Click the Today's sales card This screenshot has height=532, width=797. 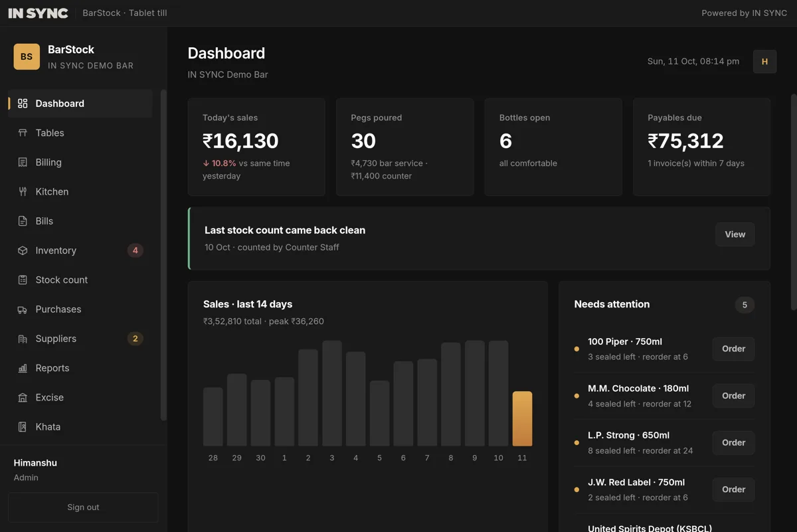click(x=256, y=147)
